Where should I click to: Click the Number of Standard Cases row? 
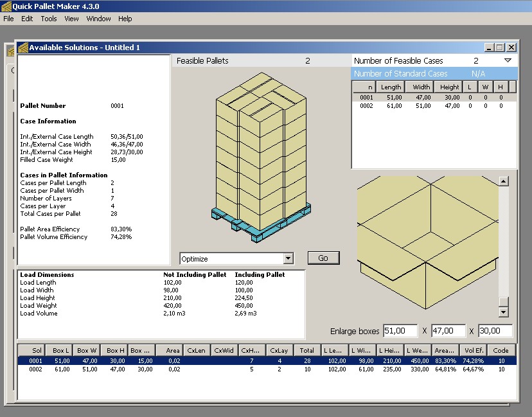[434, 74]
